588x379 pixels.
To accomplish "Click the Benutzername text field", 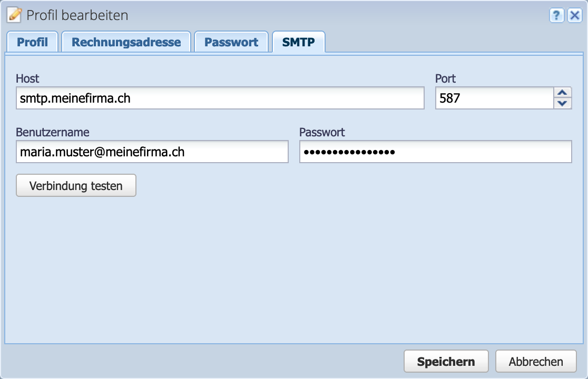I will 152,152.
